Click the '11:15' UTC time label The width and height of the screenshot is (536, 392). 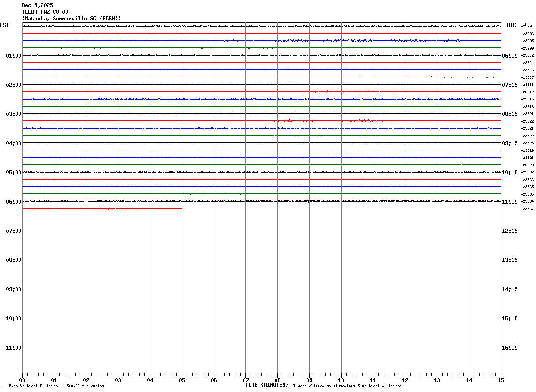(509, 202)
